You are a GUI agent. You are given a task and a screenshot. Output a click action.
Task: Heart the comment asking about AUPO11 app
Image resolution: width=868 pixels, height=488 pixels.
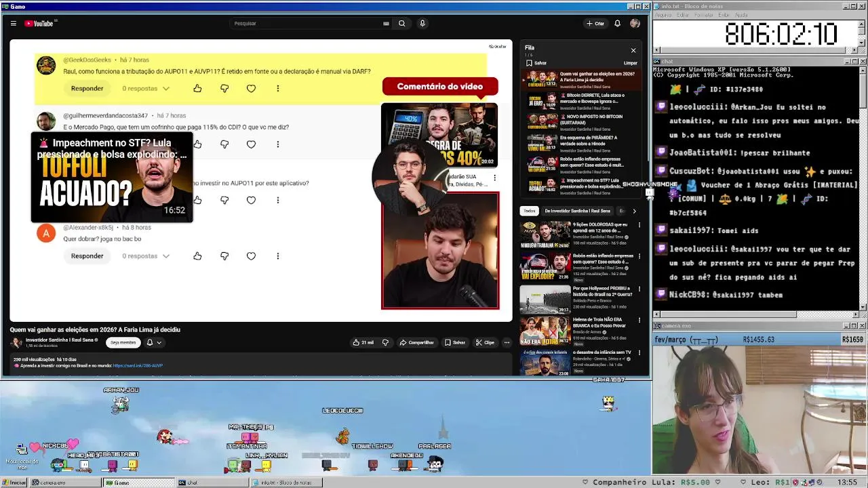click(251, 200)
